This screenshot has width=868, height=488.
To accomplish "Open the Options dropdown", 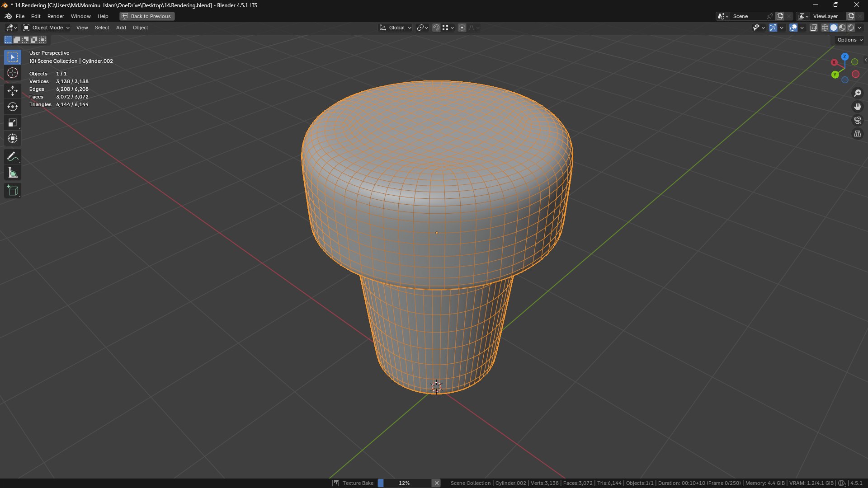I will [849, 40].
